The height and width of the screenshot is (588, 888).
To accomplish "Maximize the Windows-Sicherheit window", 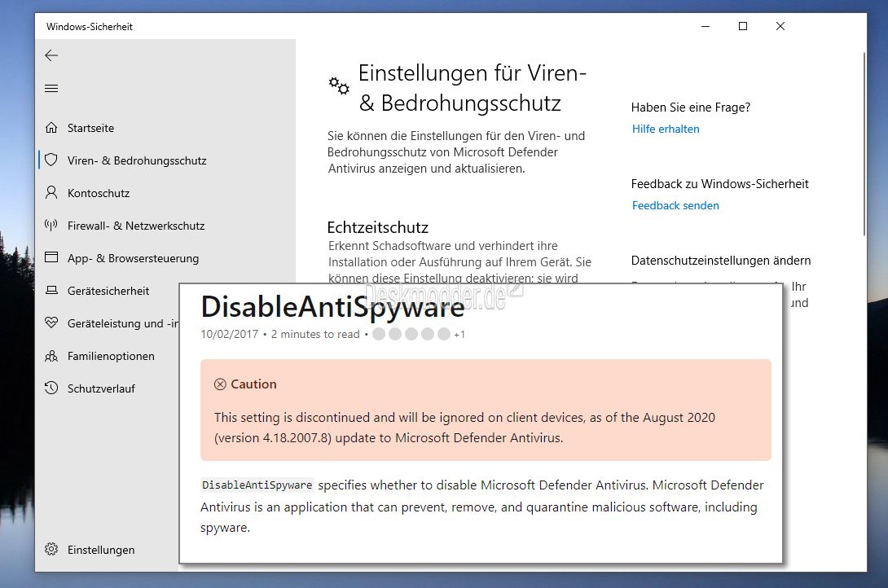I will pyautogui.click(x=742, y=26).
